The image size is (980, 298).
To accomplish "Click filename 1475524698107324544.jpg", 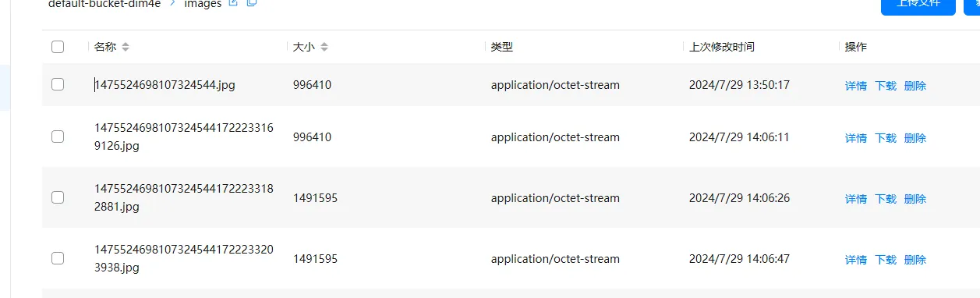I will point(165,85).
